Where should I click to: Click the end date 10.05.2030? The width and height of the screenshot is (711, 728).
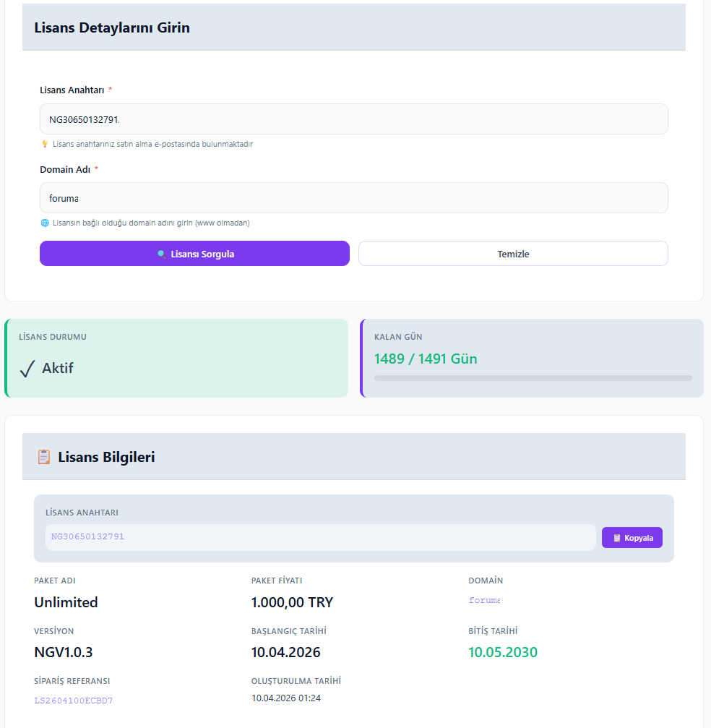click(x=503, y=652)
